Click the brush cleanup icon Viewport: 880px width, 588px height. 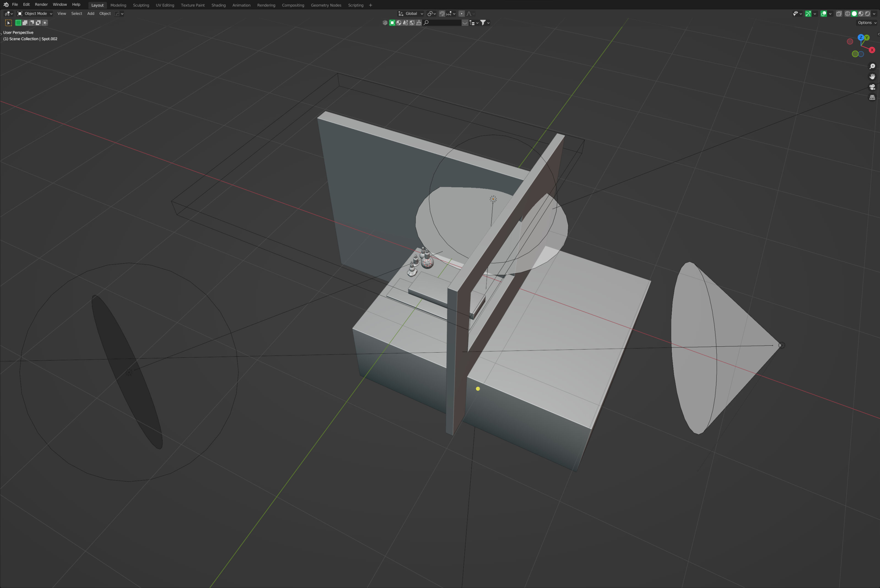(419, 23)
